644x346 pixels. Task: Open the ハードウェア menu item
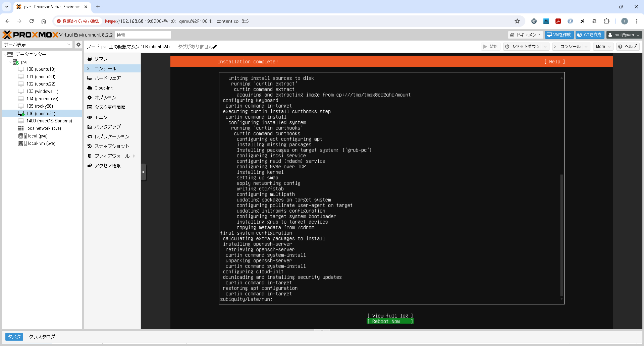pyautogui.click(x=112, y=78)
